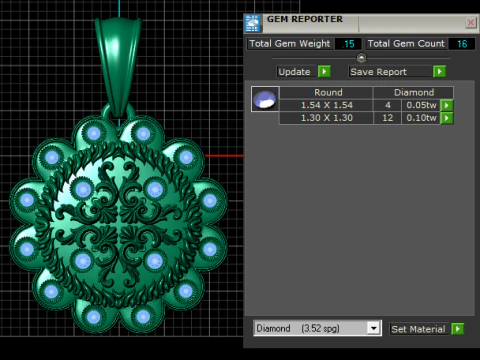The height and width of the screenshot is (360, 480).
Task: Click green arrow for the 1.30 X 1.30 row
Action: [447, 118]
